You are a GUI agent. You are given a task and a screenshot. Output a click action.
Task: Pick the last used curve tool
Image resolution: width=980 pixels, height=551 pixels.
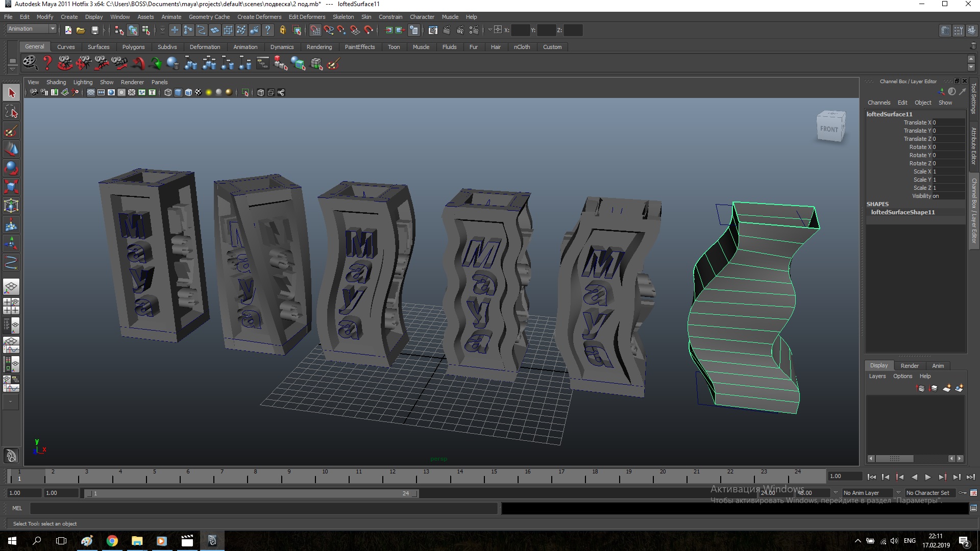pyautogui.click(x=11, y=262)
